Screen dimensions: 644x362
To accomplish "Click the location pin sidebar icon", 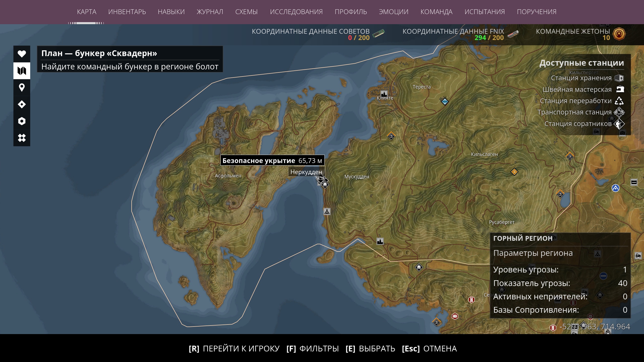I will (x=22, y=88).
